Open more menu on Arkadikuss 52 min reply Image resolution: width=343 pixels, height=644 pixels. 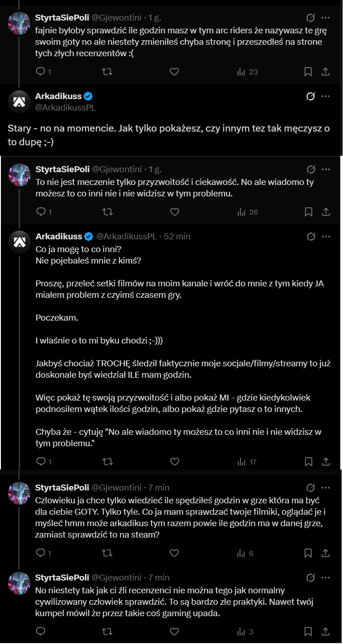tap(326, 236)
